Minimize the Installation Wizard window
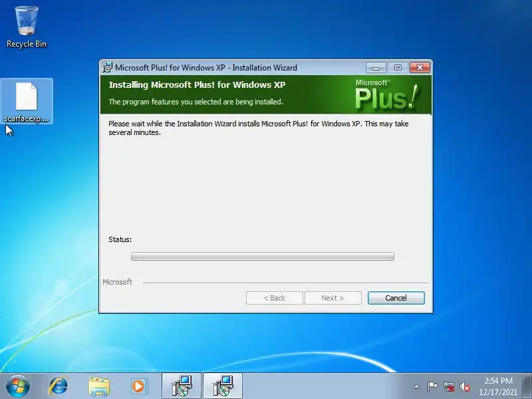 (x=376, y=68)
